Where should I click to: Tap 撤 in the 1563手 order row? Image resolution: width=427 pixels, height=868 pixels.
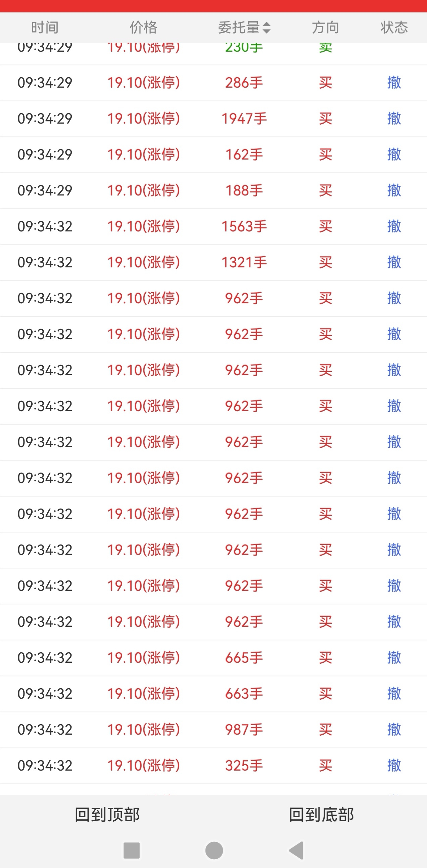coord(394,226)
